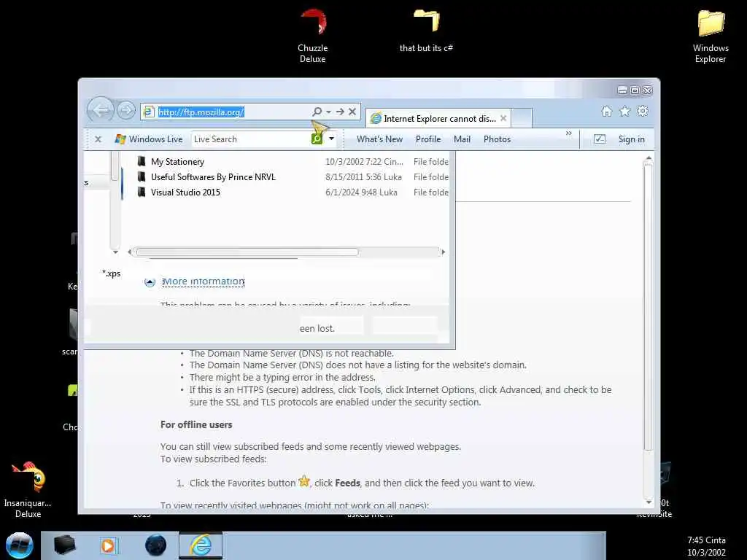Open What's New in Windows Live toolbar

(x=379, y=139)
